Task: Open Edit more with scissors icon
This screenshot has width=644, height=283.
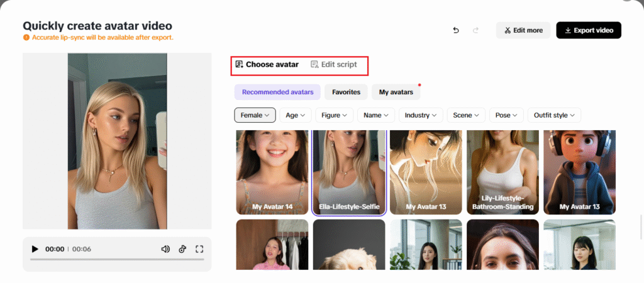Action: pos(523,30)
